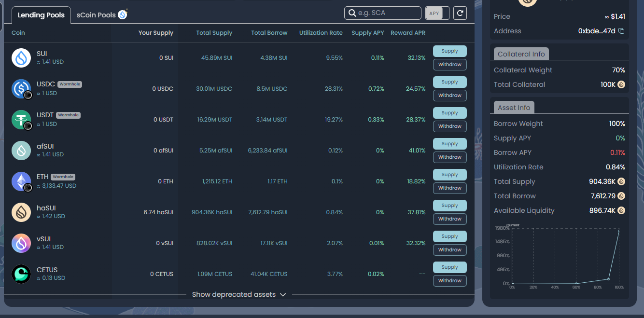Click Supply in the ETH row
This screenshot has width=644, height=318.
click(450, 175)
